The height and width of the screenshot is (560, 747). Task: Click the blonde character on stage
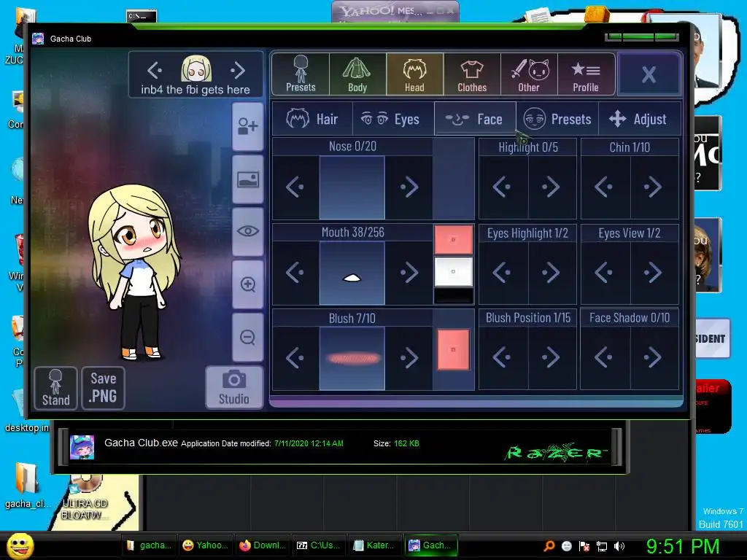(135, 271)
